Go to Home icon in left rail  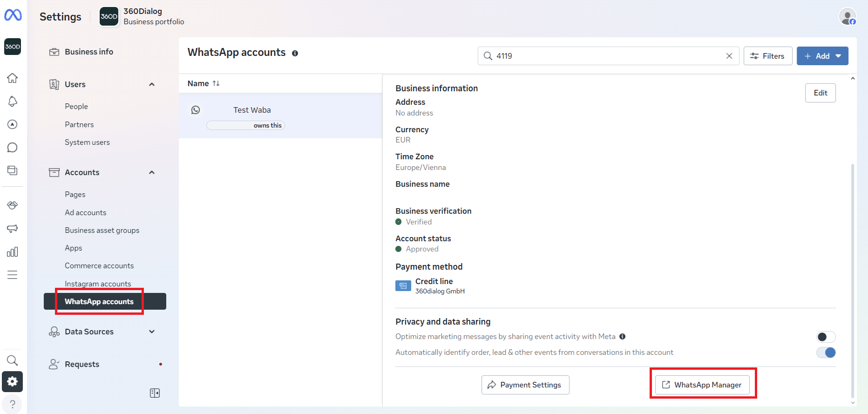point(13,78)
